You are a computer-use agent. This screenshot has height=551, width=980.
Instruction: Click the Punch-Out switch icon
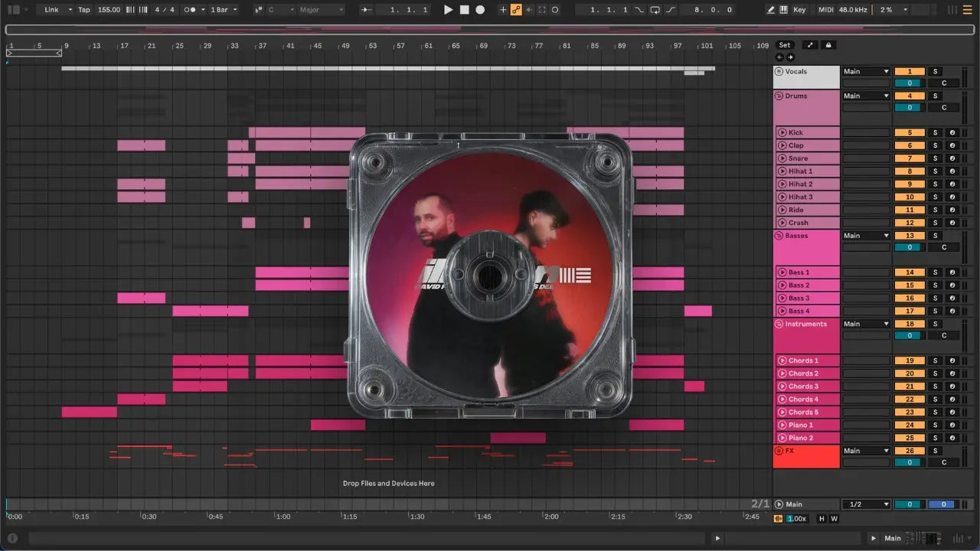click(x=671, y=10)
